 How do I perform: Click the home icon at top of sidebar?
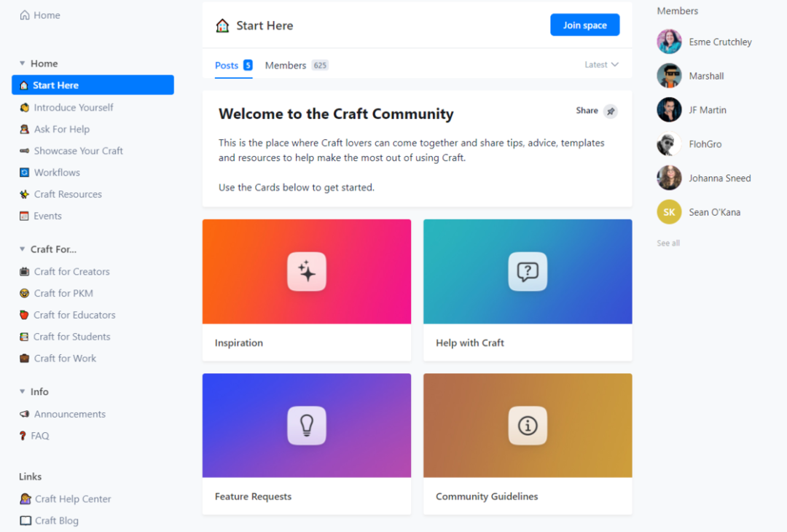coord(25,15)
